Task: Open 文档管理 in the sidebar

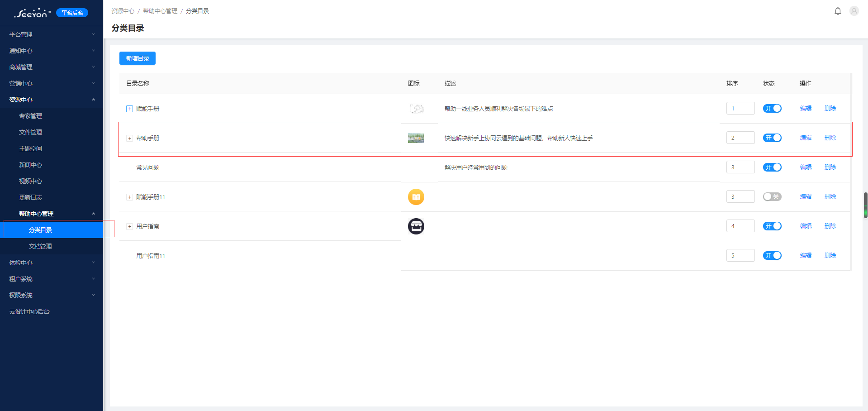Action: [x=52, y=246]
